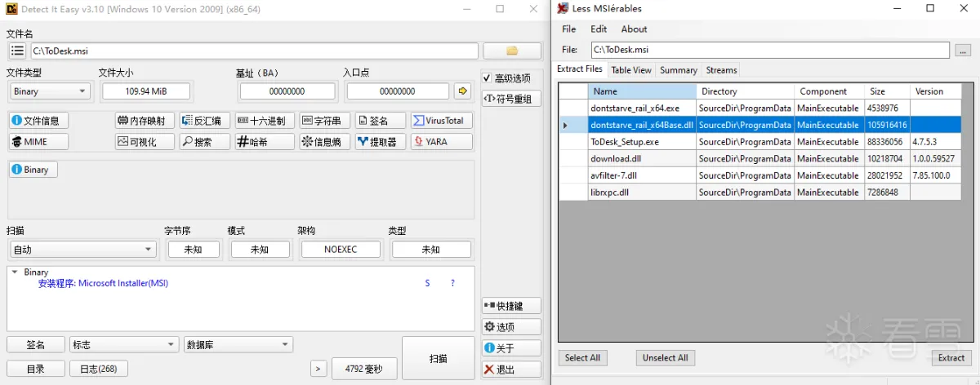Click the Unselect All button

click(665, 358)
